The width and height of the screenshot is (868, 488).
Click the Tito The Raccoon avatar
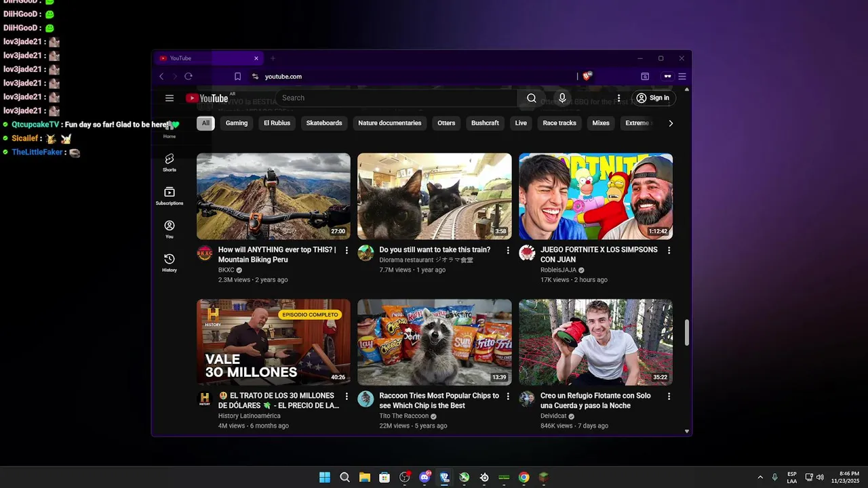(366, 399)
